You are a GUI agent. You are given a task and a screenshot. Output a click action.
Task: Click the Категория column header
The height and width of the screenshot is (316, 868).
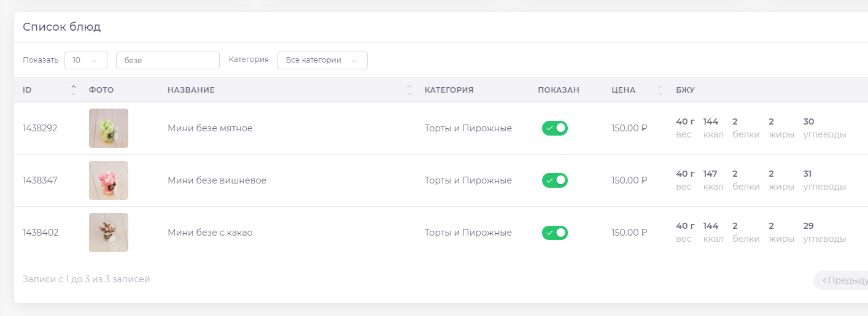[449, 90]
